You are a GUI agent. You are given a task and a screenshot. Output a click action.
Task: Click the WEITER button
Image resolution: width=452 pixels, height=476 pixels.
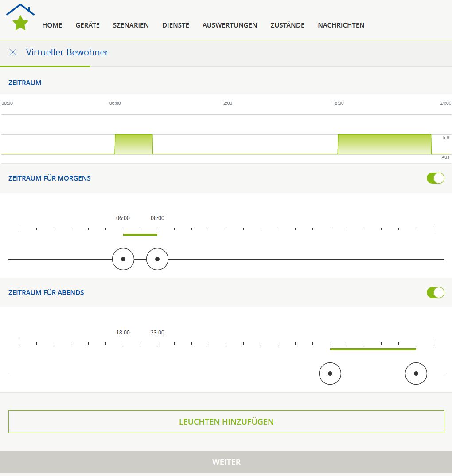click(226, 462)
